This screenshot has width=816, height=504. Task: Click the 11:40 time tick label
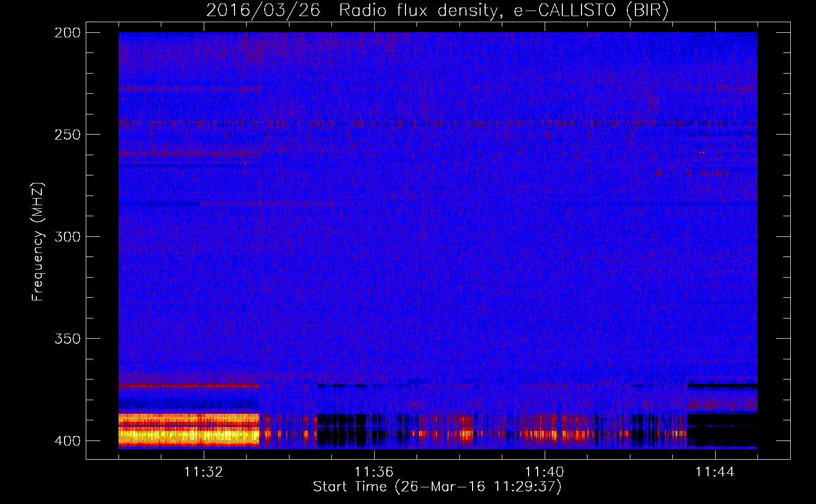click(x=545, y=472)
